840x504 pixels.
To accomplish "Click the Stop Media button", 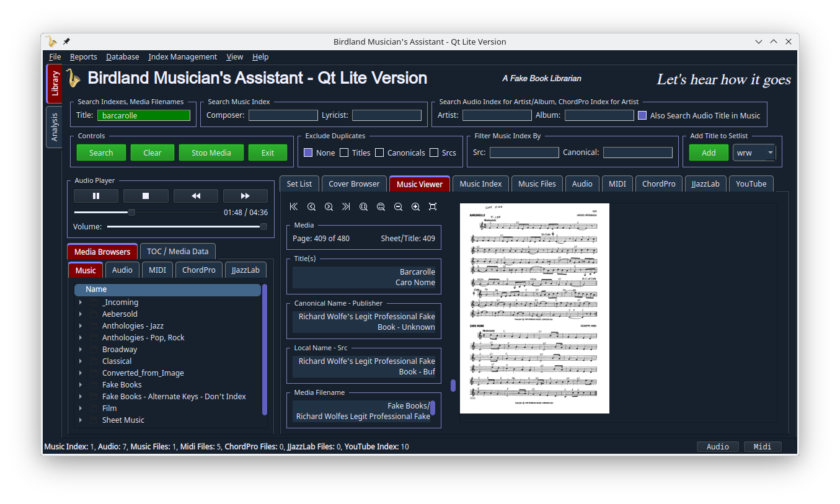I will 211,153.
